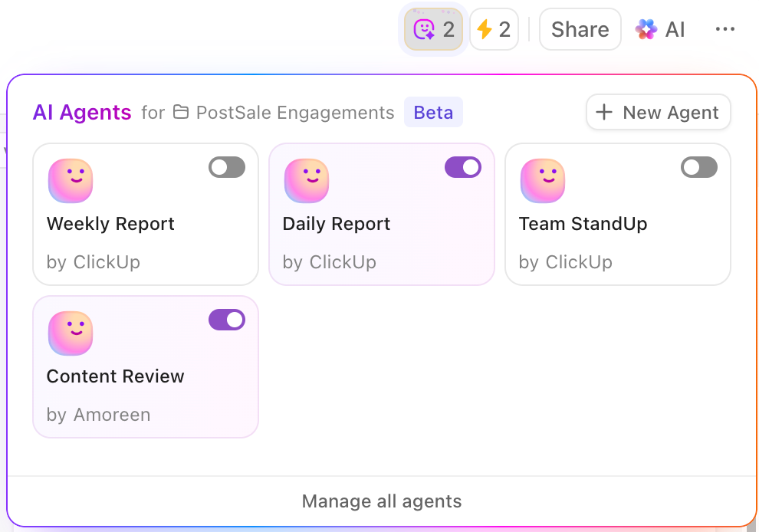The height and width of the screenshot is (532, 759).
Task: Click the AI Agents smiley icon in toolbar
Action: click(425, 30)
